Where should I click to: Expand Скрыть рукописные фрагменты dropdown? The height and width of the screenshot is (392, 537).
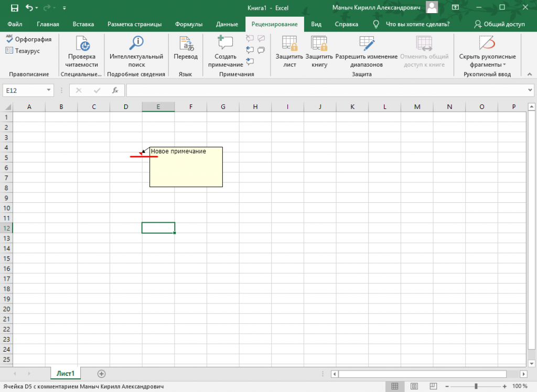click(504, 65)
